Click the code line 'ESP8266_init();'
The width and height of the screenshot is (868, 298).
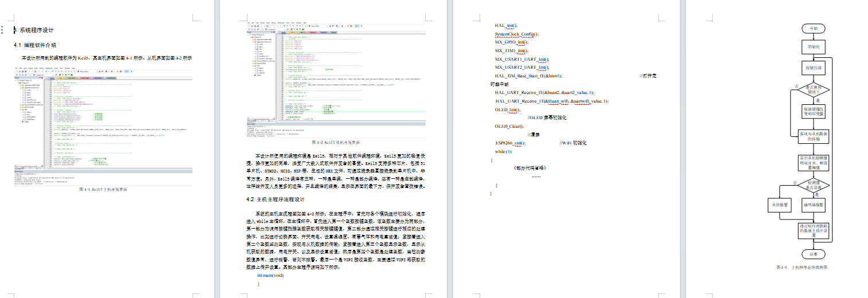pos(510,143)
